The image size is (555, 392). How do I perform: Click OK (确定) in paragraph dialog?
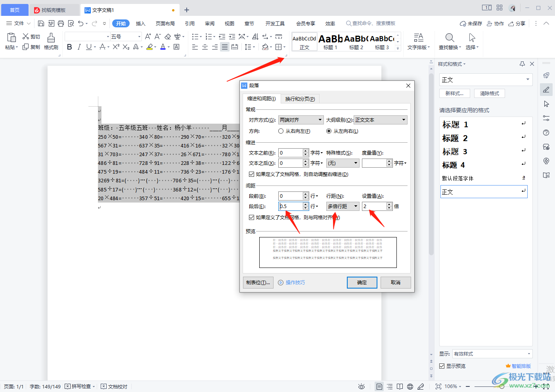point(362,283)
